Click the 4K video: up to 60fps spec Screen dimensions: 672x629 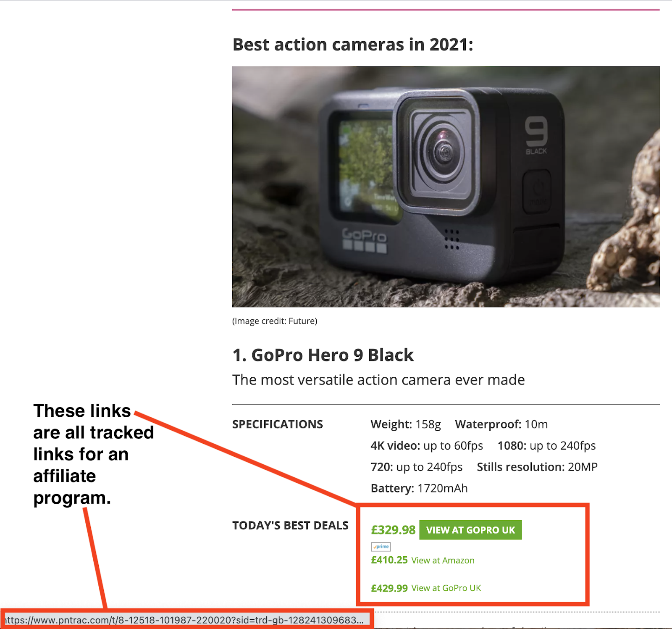(x=427, y=446)
